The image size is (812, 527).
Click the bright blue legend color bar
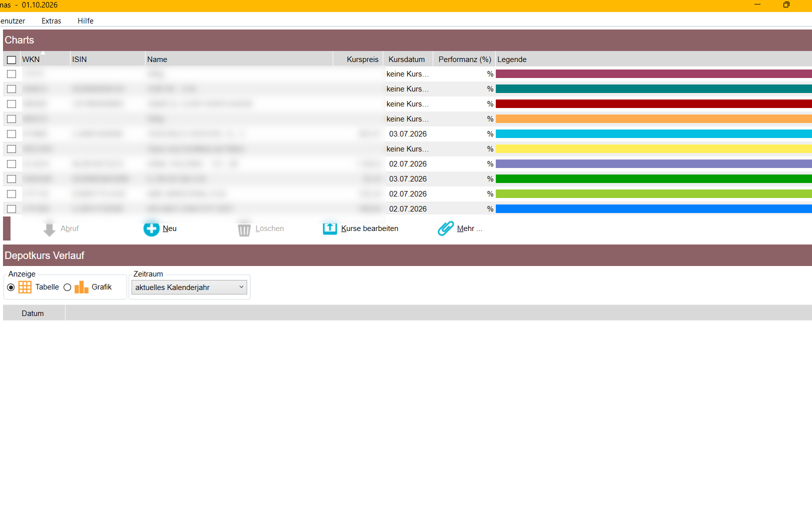(653, 209)
